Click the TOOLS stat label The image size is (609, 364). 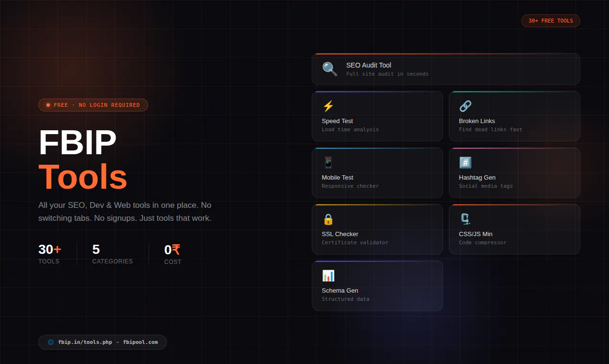(49, 262)
